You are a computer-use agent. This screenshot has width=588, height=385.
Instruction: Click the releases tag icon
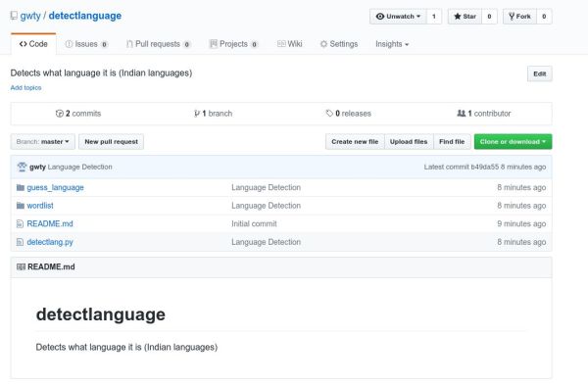[329, 114]
